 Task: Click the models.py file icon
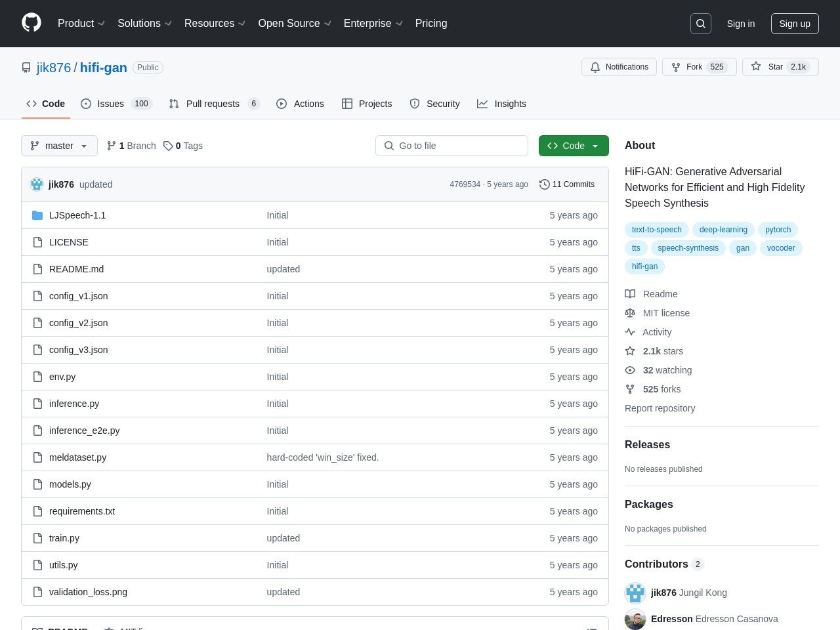click(x=37, y=484)
